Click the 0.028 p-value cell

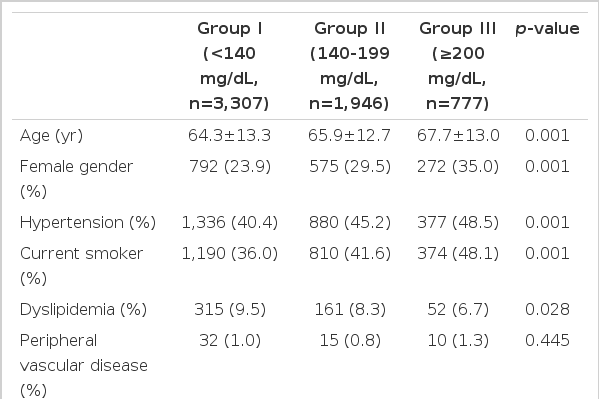(x=547, y=309)
